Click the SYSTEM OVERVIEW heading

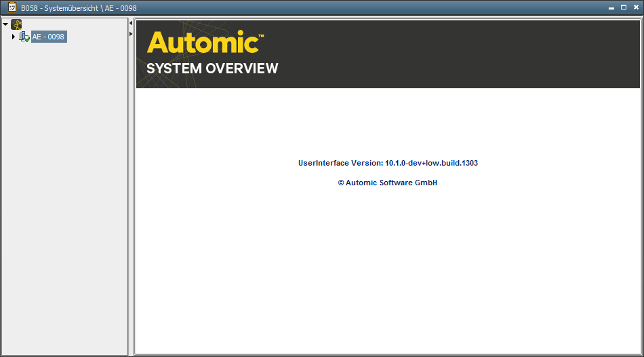[x=212, y=69]
